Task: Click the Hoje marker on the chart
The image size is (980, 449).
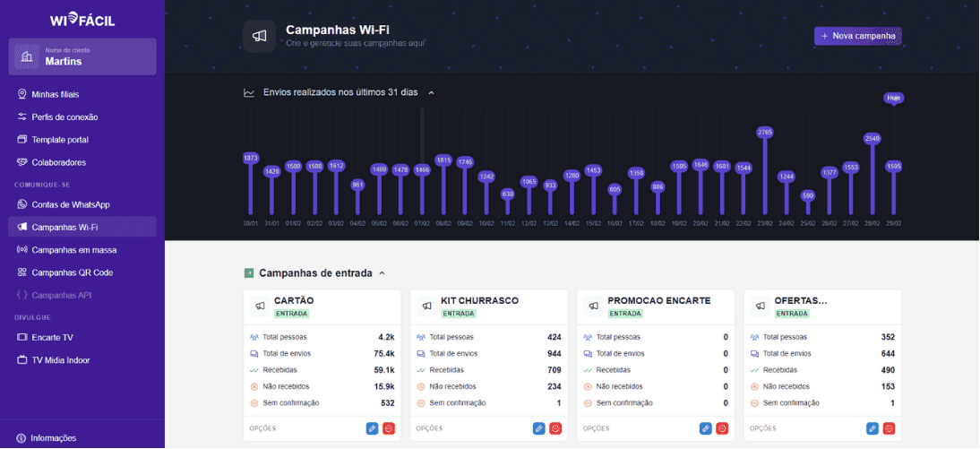Action: (x=894, y=99)
